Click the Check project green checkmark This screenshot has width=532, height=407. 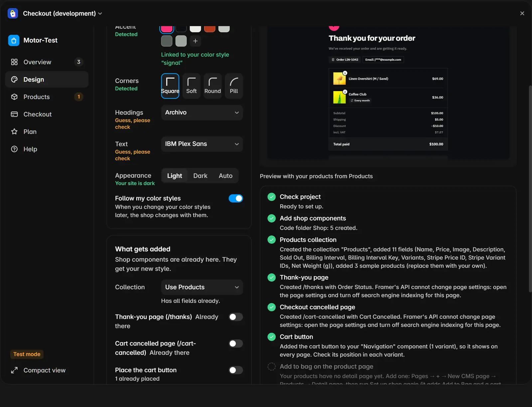272,197
